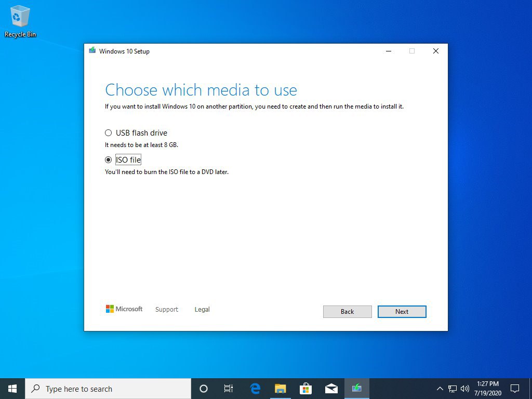The image size is (532, 399).
Task: Open the volume tray icon
Action: coord(465,389)
